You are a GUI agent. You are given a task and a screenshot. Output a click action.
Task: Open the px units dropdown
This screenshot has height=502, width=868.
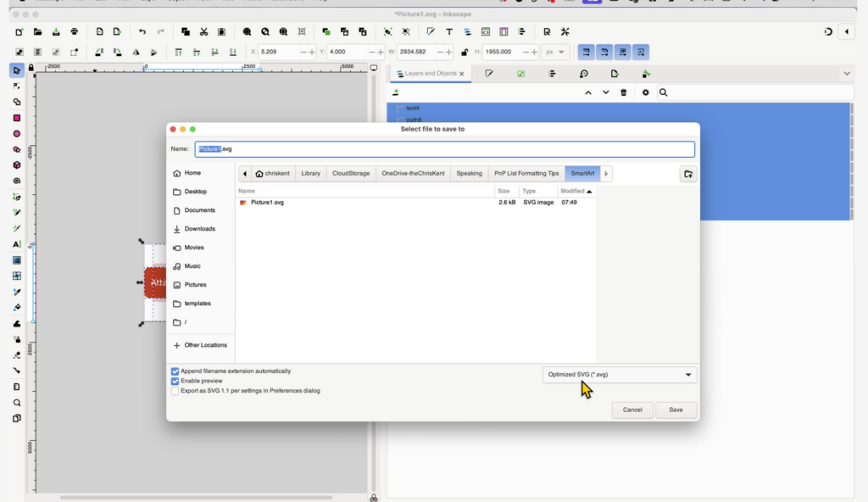pos(556,52)
